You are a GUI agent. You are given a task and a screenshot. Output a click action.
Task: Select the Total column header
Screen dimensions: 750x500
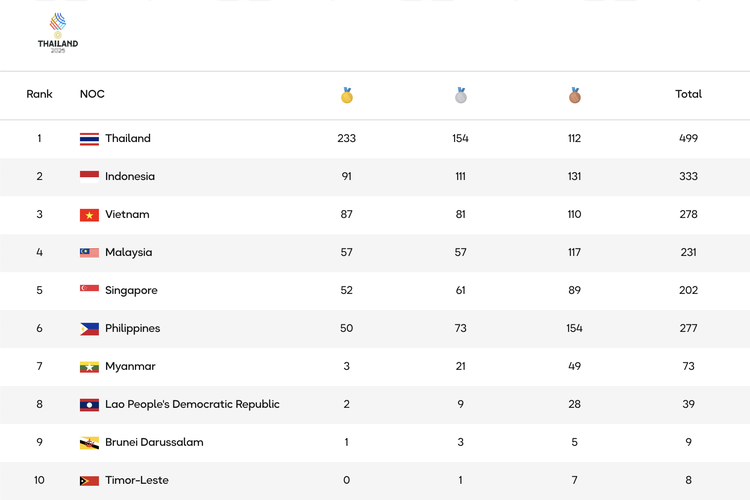pyautogui.click(x=688, y=94)
